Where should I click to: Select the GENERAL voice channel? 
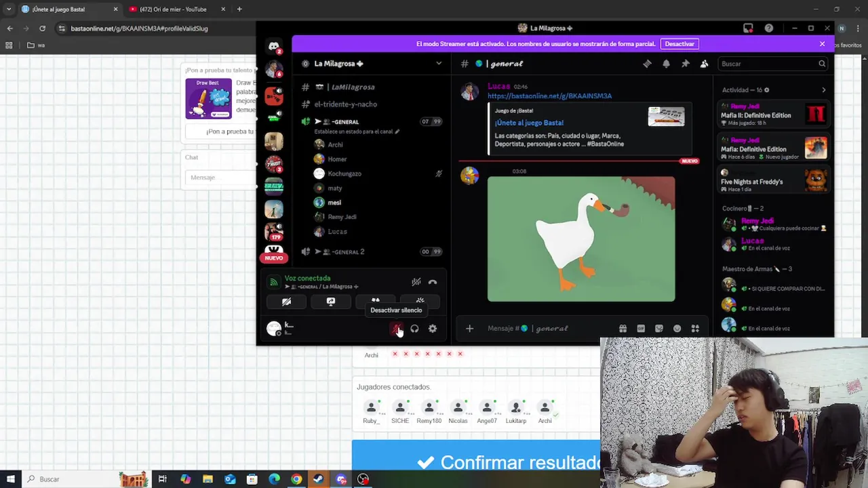pos(372,122)
